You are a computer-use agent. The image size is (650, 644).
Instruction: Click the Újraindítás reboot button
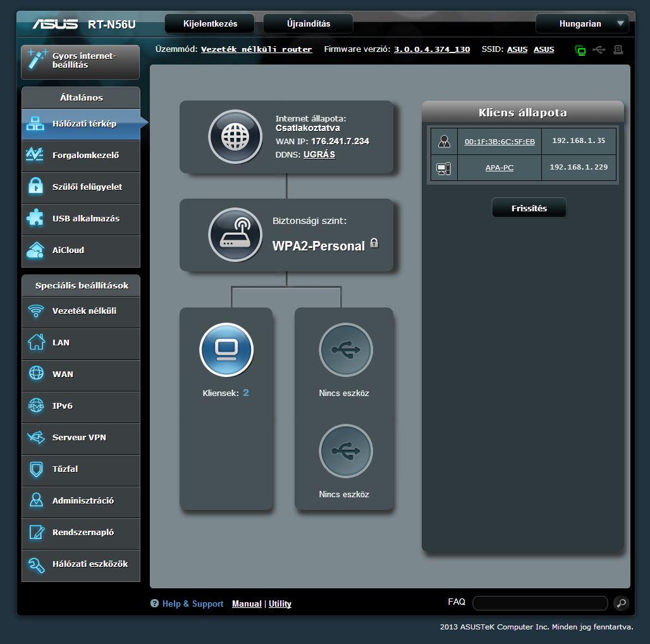(309, 23)
